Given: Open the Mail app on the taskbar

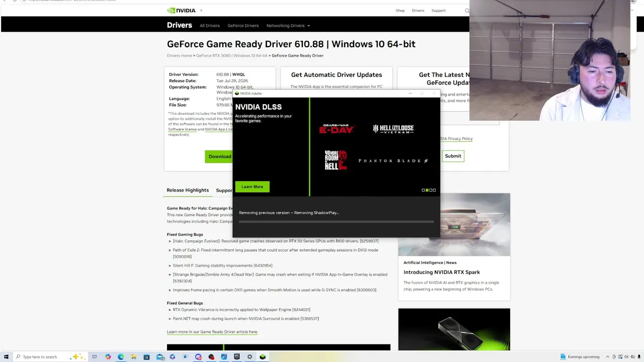Looking at the screenshot, I should coord(159,357).
